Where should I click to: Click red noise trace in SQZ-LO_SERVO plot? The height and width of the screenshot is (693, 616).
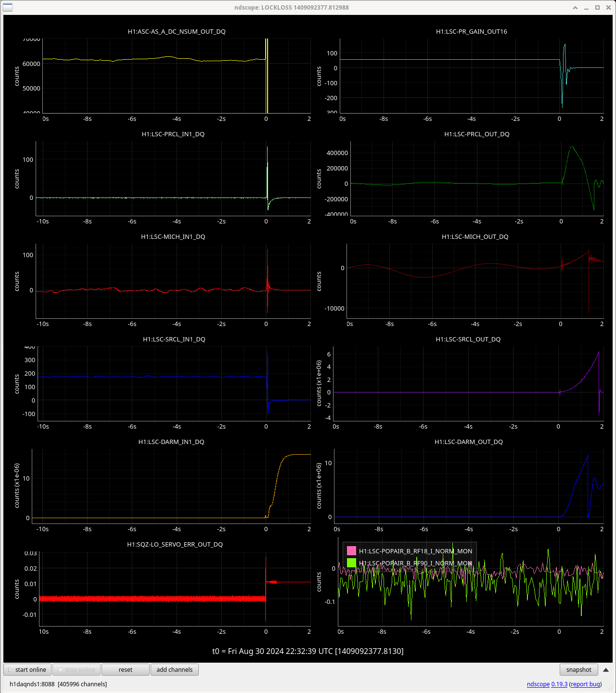pos(152,599)
